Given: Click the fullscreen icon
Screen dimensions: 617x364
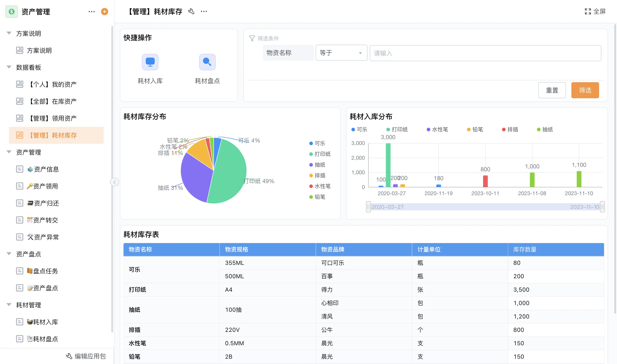Looking at the screenshot, I should pyautogui.click(x=588, y=12).
